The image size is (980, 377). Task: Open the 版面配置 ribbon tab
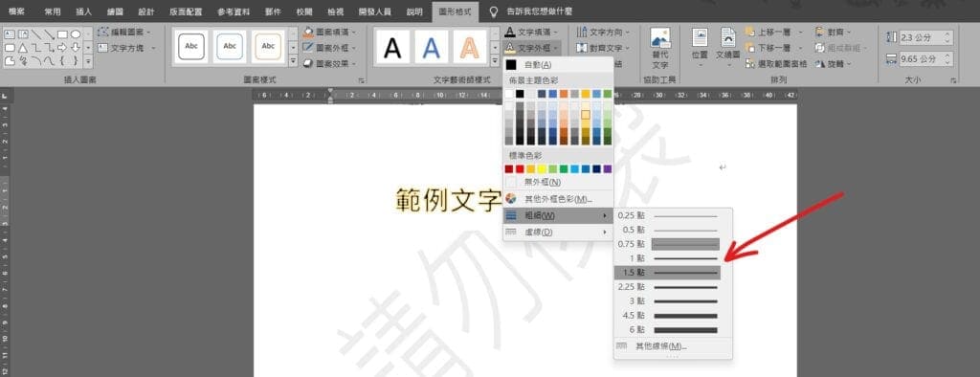pyautogui.click(x=186, y=11)
